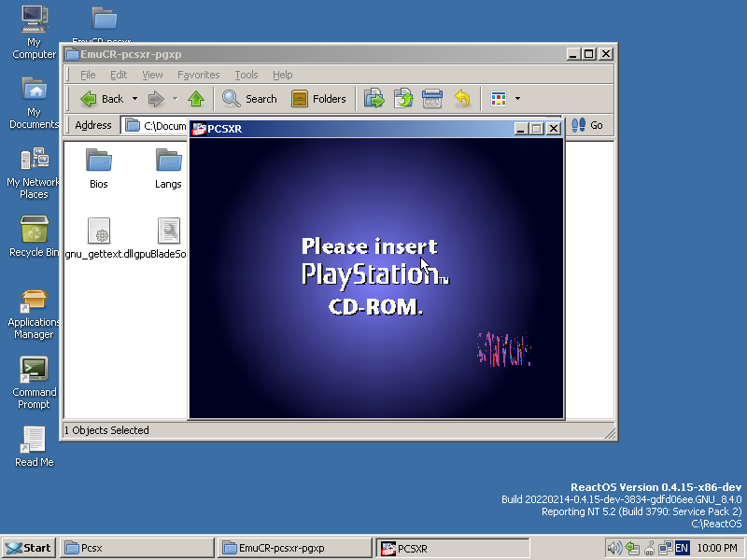Click the green arrow tray icon beside the speaker

click(x=632, y=549)
